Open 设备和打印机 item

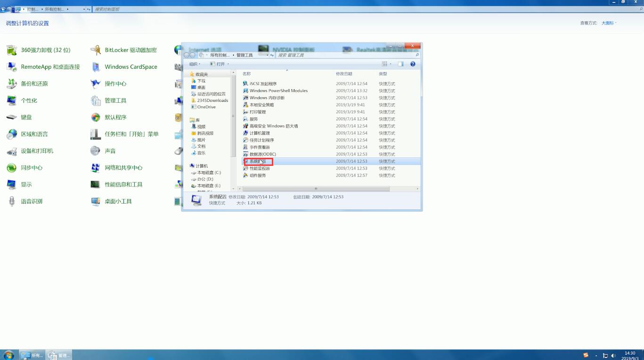click(30, 151)
